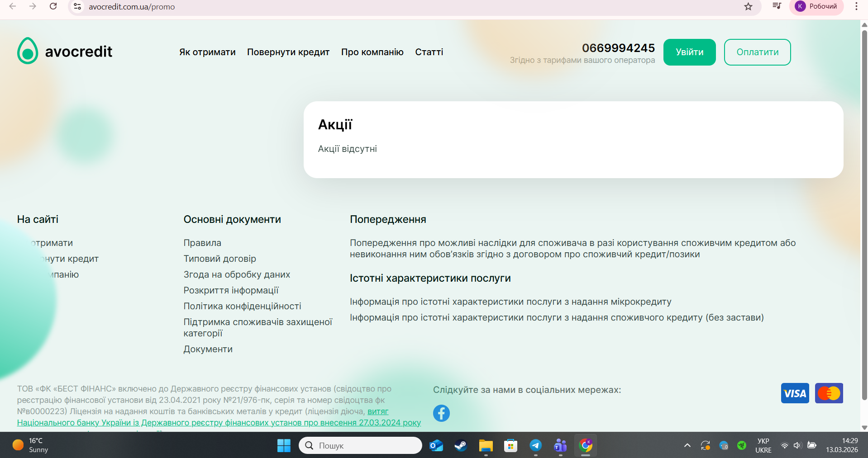Open the Робочий profile chip
Image resolution: width=868 pixels, height=458 pixels.
(x=816, y=6)
